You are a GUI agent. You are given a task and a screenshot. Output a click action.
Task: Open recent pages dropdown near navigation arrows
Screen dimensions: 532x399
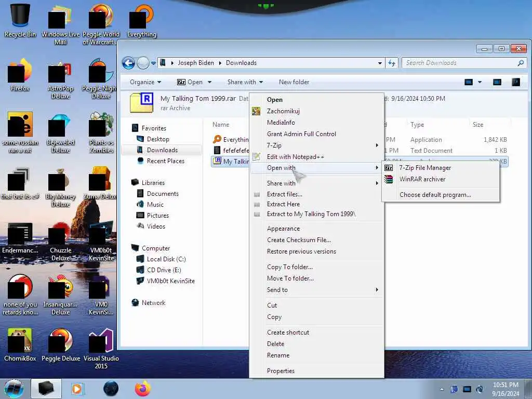point(153,63)
